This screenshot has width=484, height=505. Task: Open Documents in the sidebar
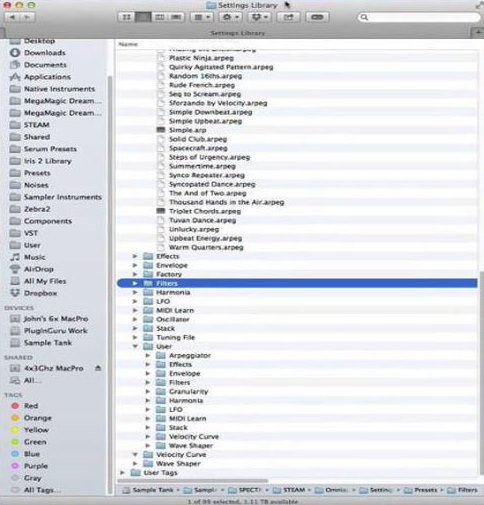(45, 65)
